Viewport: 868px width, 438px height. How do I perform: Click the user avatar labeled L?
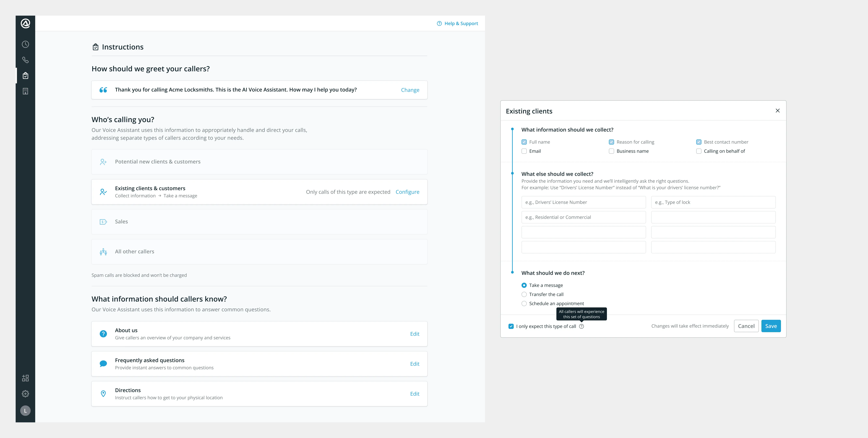(25, 411)
